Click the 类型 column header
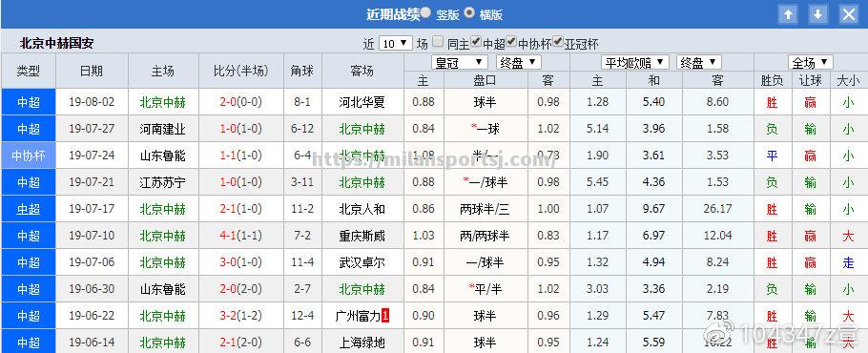 (x=29, y=71)
